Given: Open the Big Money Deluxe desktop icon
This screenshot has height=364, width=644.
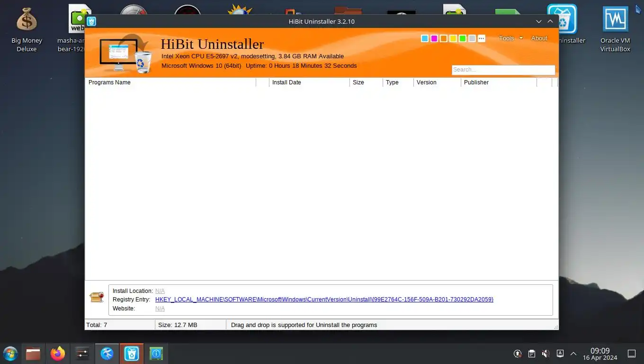Looking at the screenshot, I should coord(27,29).
